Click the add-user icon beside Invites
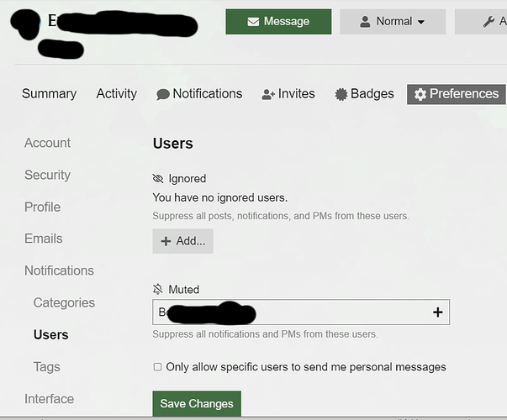507x420 pixels. pos(268,94)
